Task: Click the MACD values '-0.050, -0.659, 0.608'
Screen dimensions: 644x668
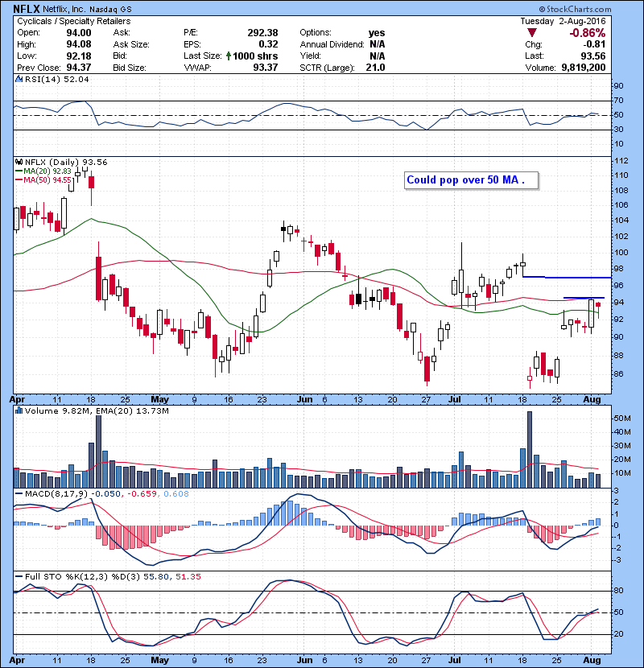Action: point(140,494)
